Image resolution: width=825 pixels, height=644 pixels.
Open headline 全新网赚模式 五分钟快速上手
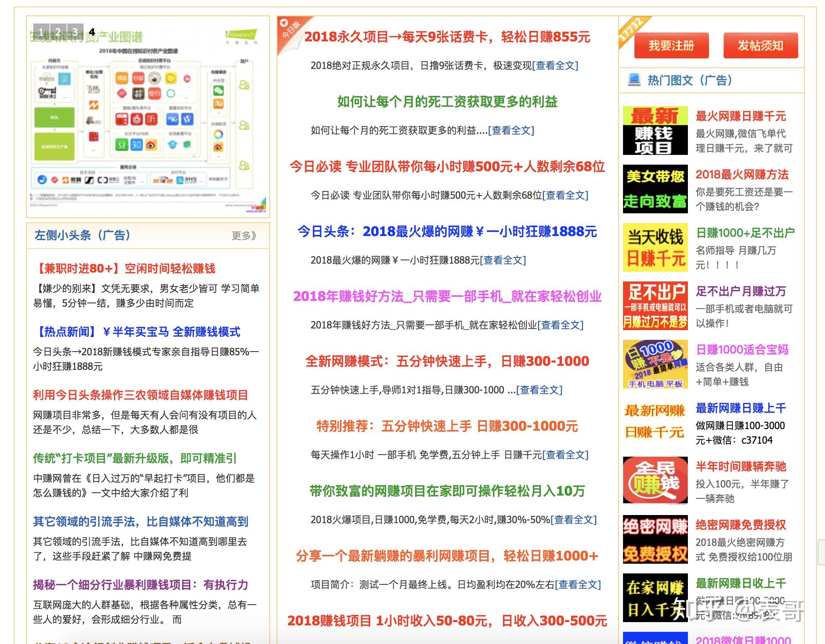pos(447,361)
